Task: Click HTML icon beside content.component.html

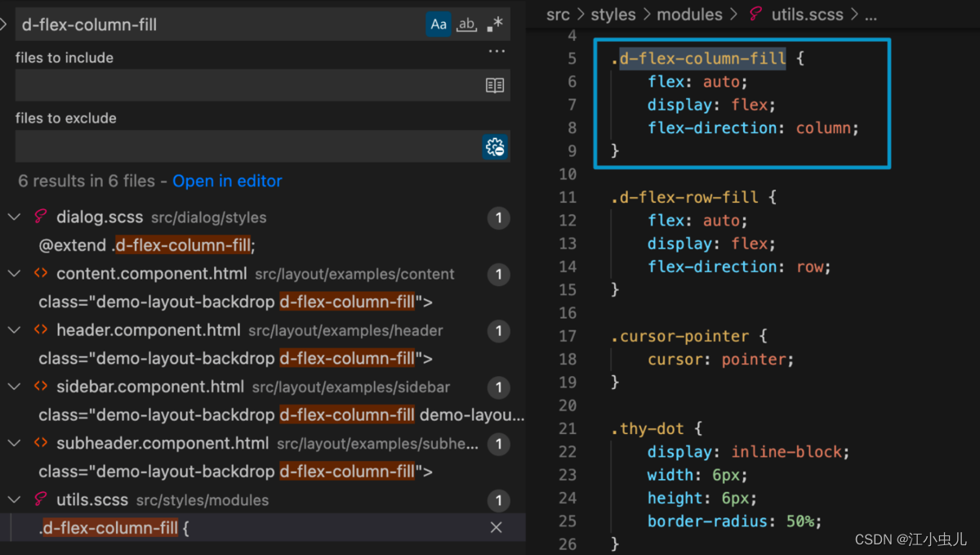Action: (40, 274)
